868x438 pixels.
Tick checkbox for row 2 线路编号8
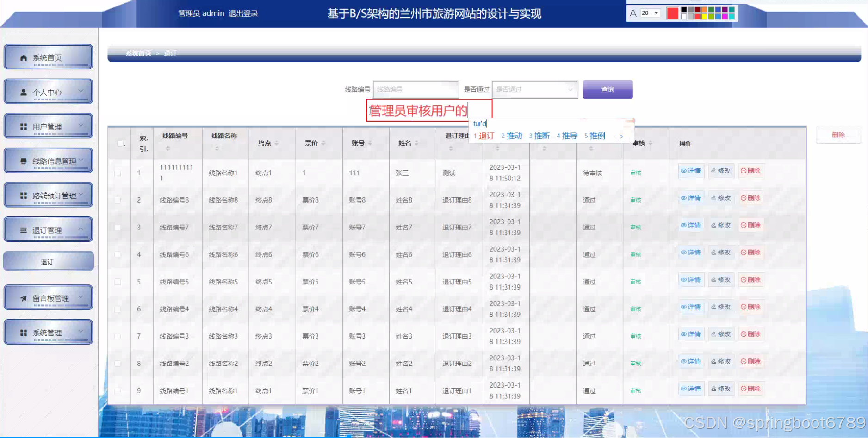(x=118, y=200)
